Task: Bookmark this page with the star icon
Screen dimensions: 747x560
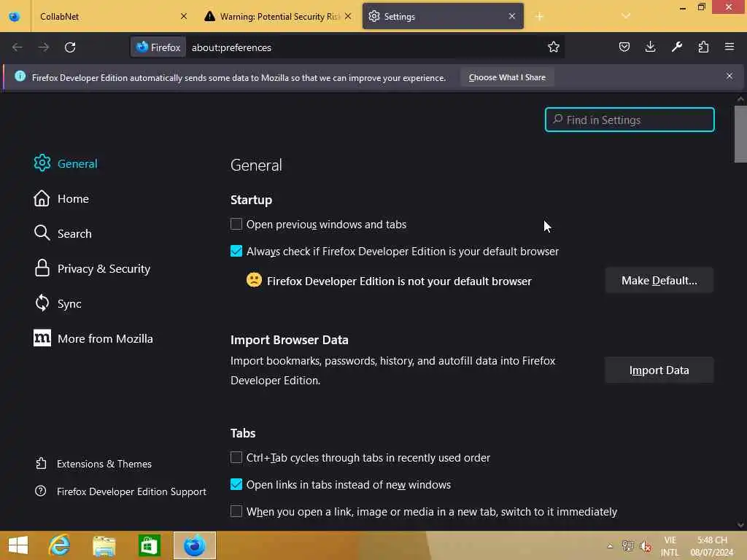Action: coord(553,47)
